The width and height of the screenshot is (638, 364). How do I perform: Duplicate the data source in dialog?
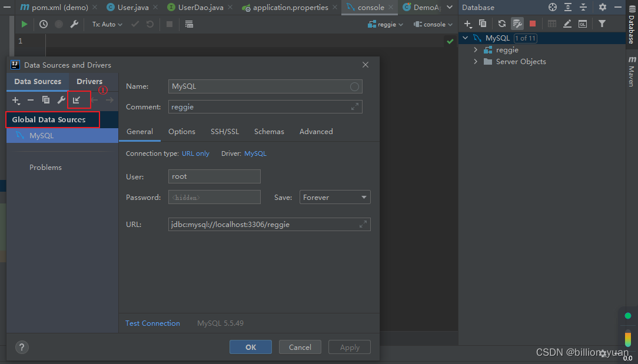coord(46,100)
